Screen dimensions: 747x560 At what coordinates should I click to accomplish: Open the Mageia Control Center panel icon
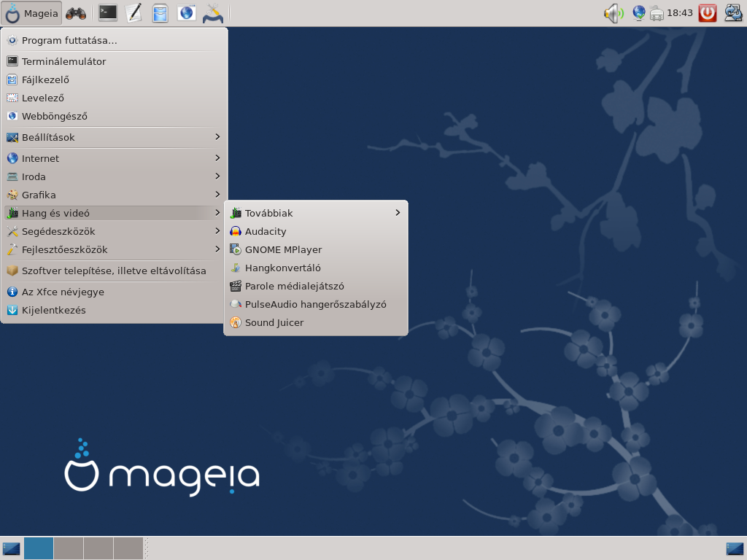coord(212,13)
